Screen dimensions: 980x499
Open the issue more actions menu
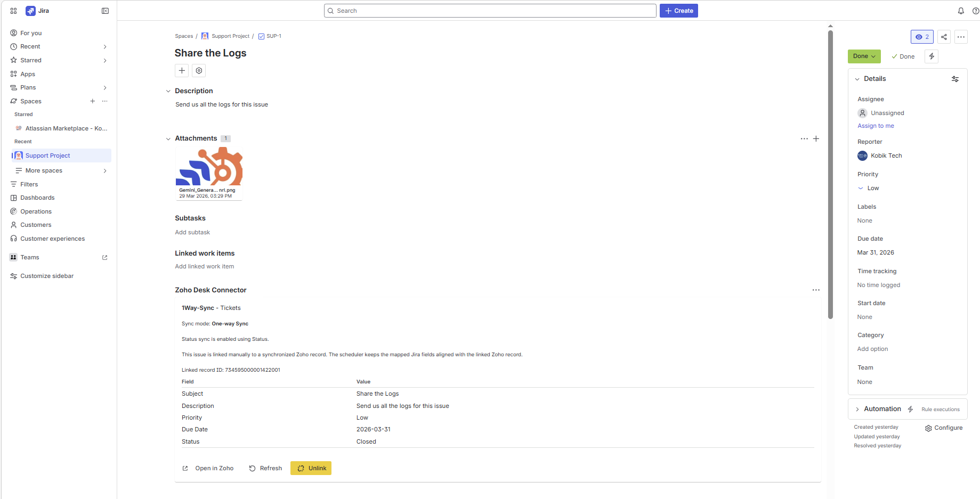[x=961, y=37]
